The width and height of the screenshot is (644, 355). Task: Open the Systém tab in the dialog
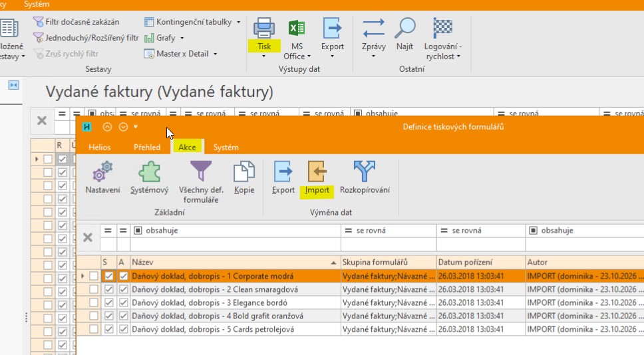click(226, 148)
